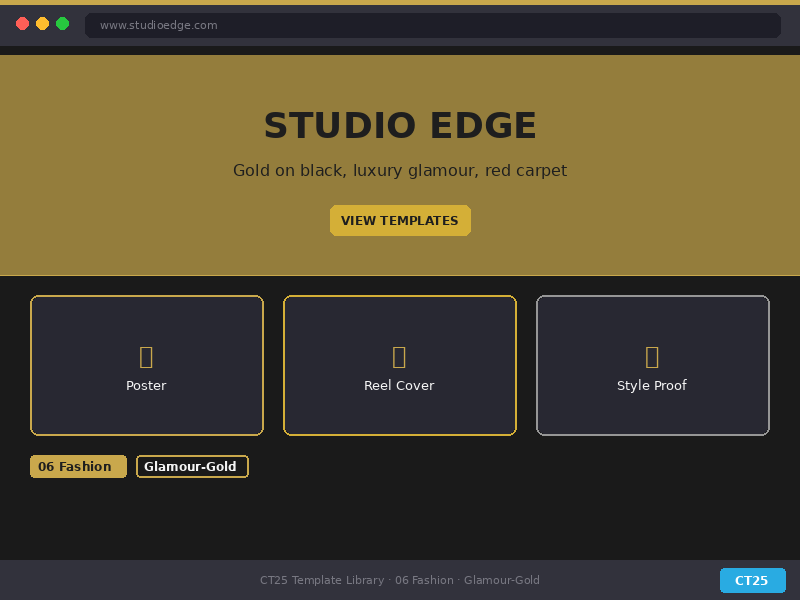Open the Reel Cover template label
The height and width of the screenshot is (600, 800).
399,386
